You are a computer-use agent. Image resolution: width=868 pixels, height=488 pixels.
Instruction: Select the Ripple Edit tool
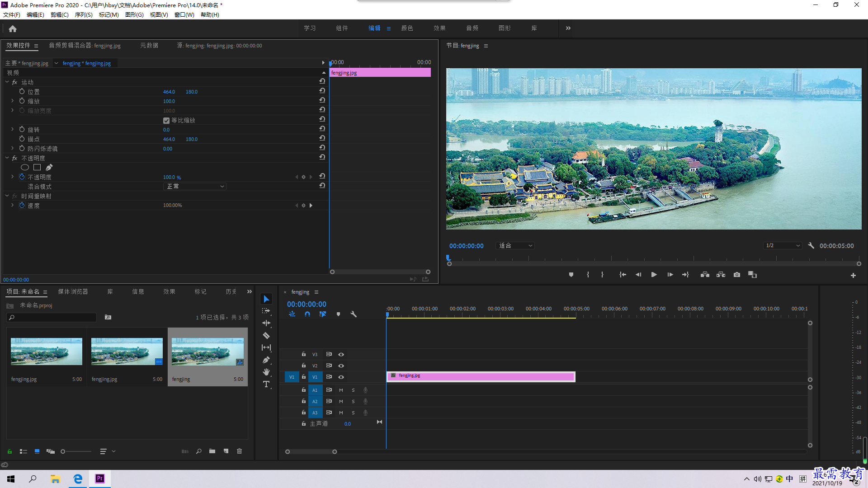click(x=266, y=323)
